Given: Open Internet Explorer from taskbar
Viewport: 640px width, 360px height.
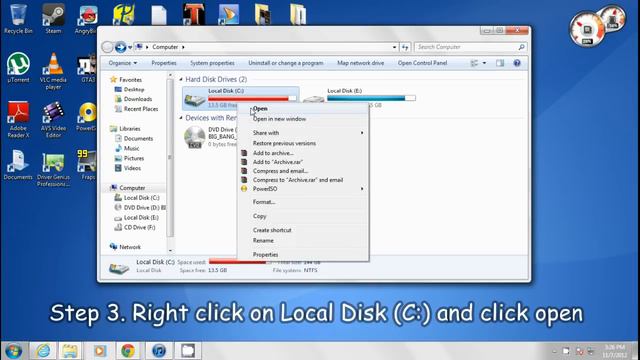Looking at the screenshot, I should click(x=43, y=351).
